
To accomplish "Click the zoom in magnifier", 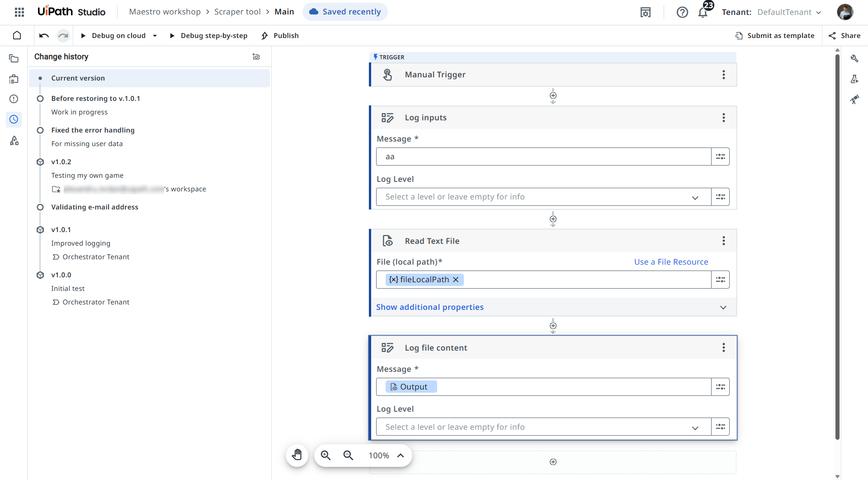I will pos(326,455).
